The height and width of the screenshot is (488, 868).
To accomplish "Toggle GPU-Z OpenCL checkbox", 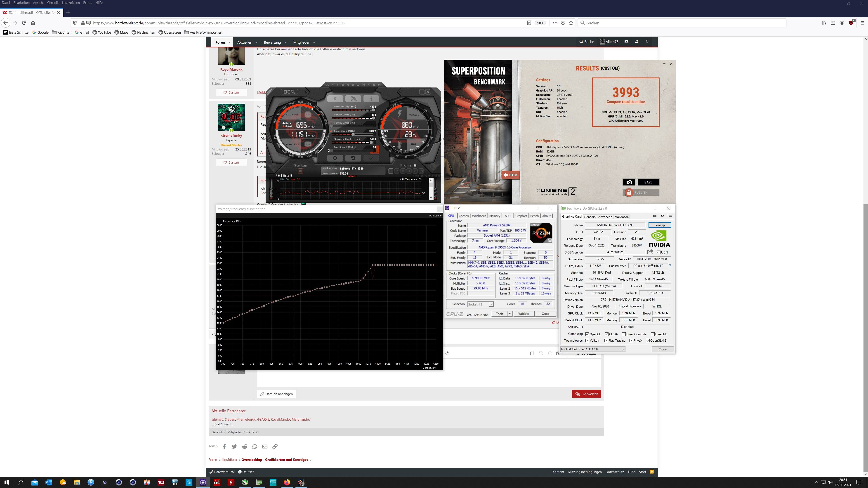I will click(587, 334).
